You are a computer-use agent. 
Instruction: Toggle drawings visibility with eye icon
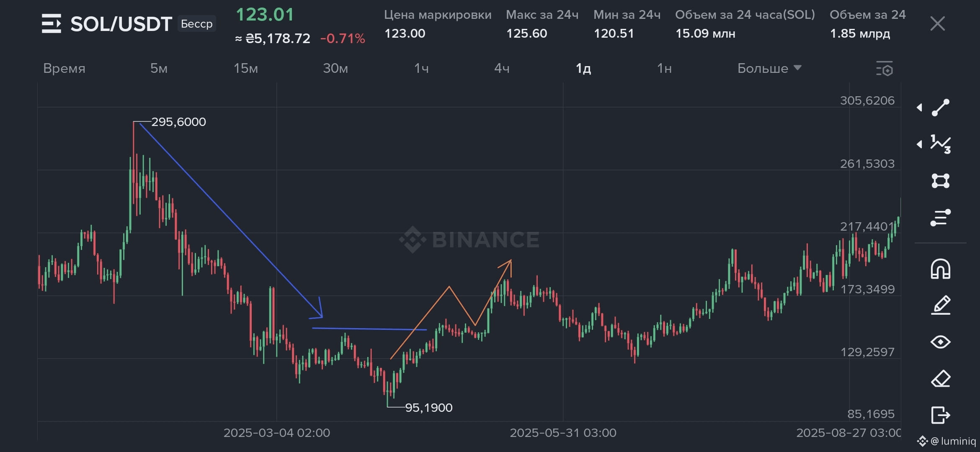(x=940, y=342)
